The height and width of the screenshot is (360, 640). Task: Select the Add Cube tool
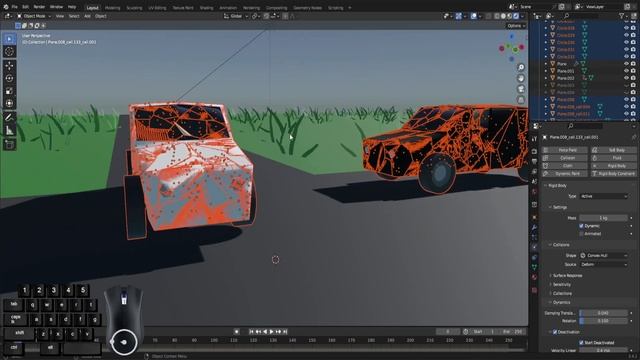coord(9,144)
